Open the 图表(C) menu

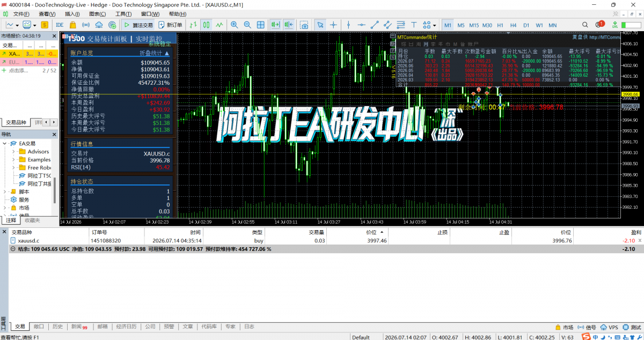click(x=98, y=14)
